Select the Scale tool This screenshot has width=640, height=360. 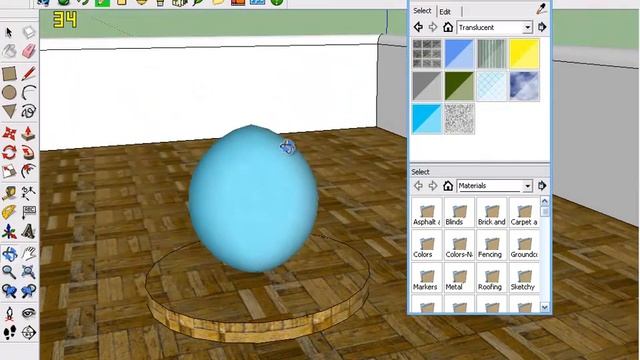[x=9, y=171]
